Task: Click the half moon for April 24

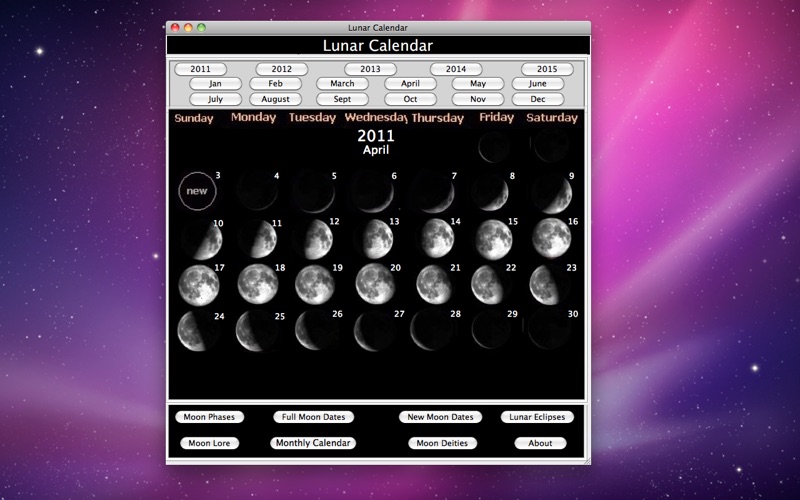Action: click(x=196, y=331)
